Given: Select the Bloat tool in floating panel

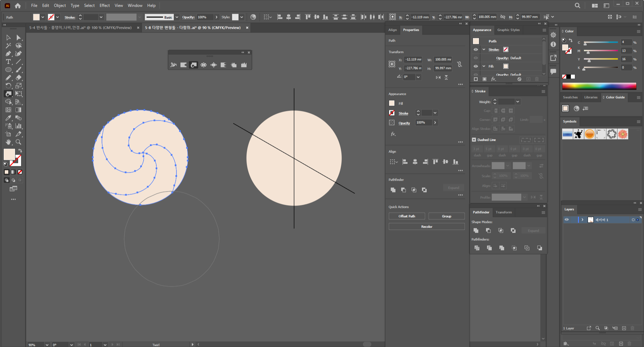Looking at the screenshot, I should pyautogui.click(x=214, y=65).
